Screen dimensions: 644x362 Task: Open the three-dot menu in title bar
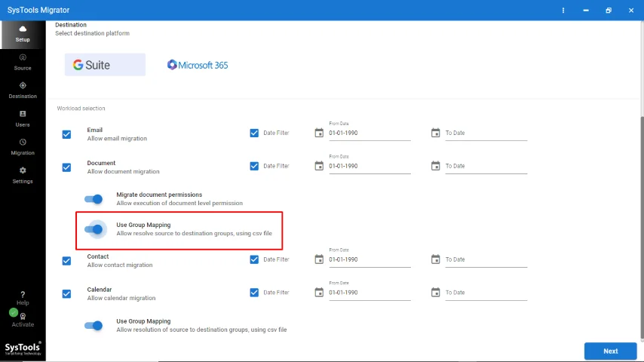coord(563,11)
